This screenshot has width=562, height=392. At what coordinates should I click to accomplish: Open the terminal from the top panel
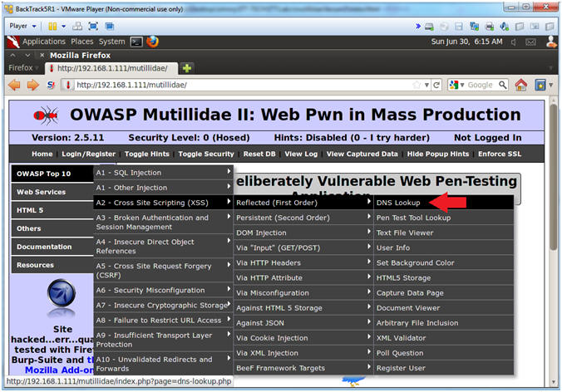click(x=136, y=41)
